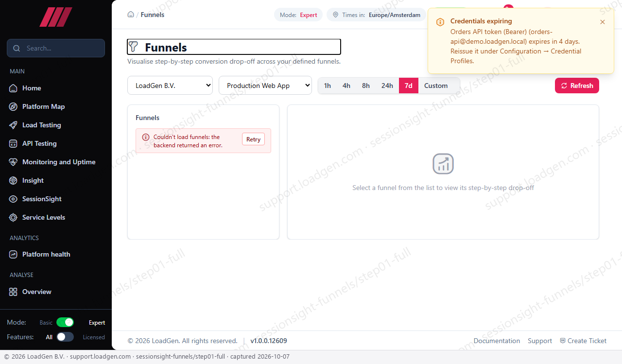The height and width of the screenshot is (364, 622).
Task: Click the LoadGen logo in sidebar
Action: 56,17
